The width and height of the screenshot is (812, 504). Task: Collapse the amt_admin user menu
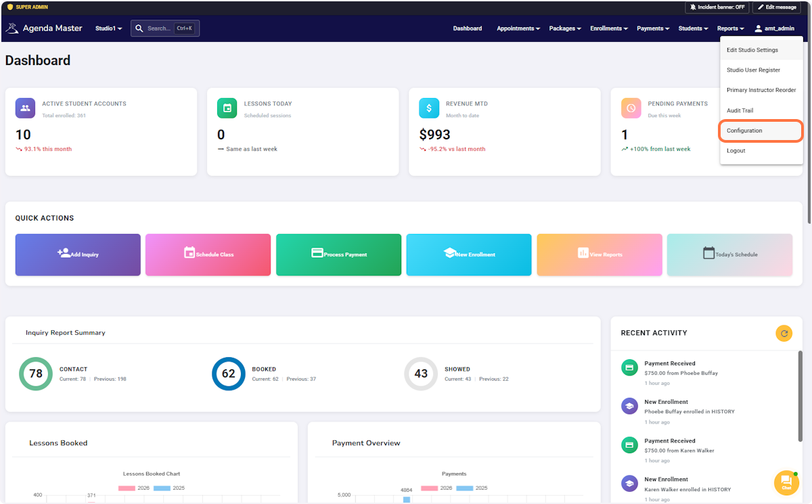point(775,28)
